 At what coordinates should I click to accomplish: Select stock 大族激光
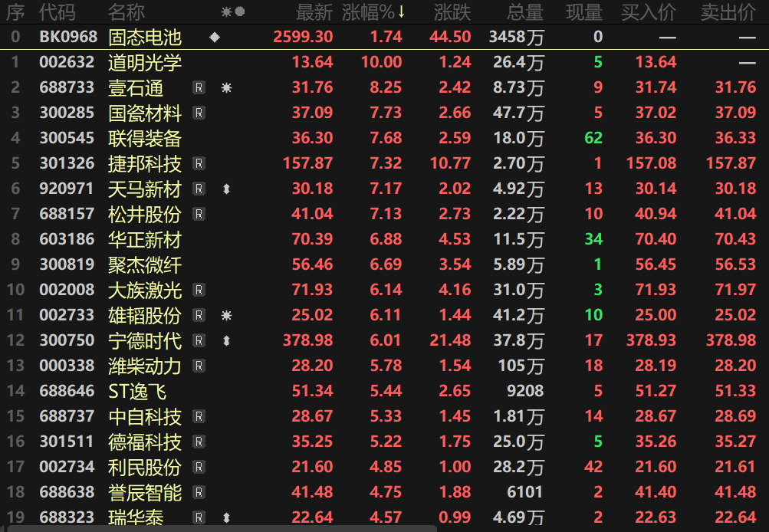click(145, 291)
